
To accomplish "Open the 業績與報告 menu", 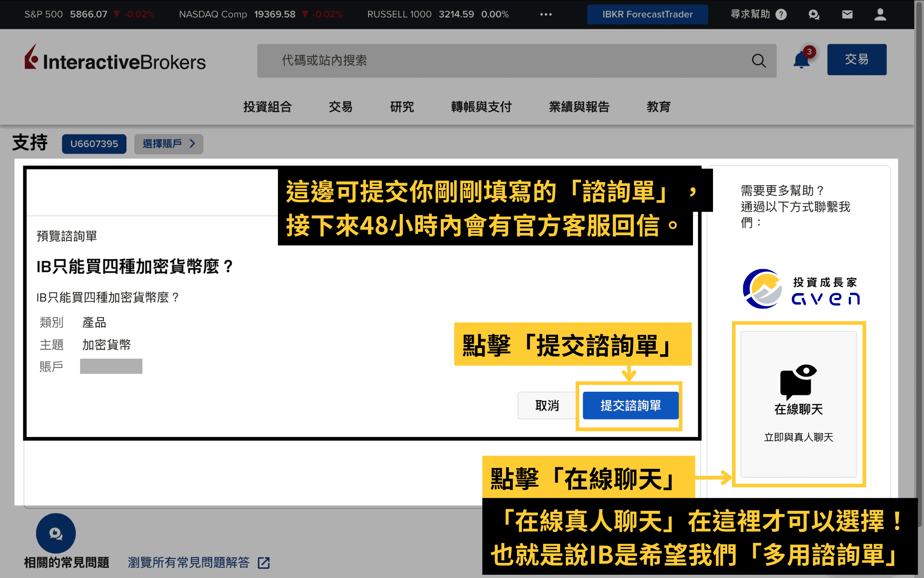I will (x=579, y=107).
